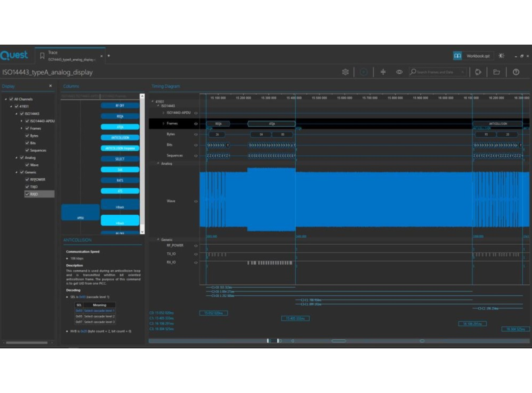Open the Workbook.qst button
The height and width of the screenshot is (393, 532).
(x=477, y=56)
